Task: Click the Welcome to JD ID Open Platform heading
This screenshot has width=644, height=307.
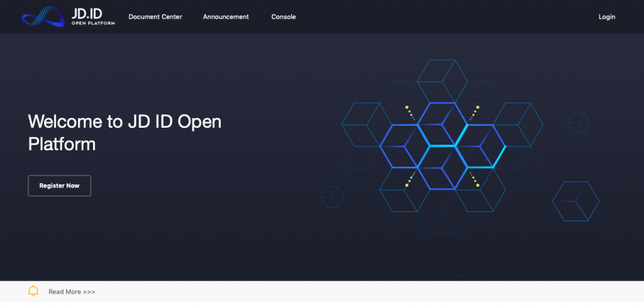Action: 125,133
